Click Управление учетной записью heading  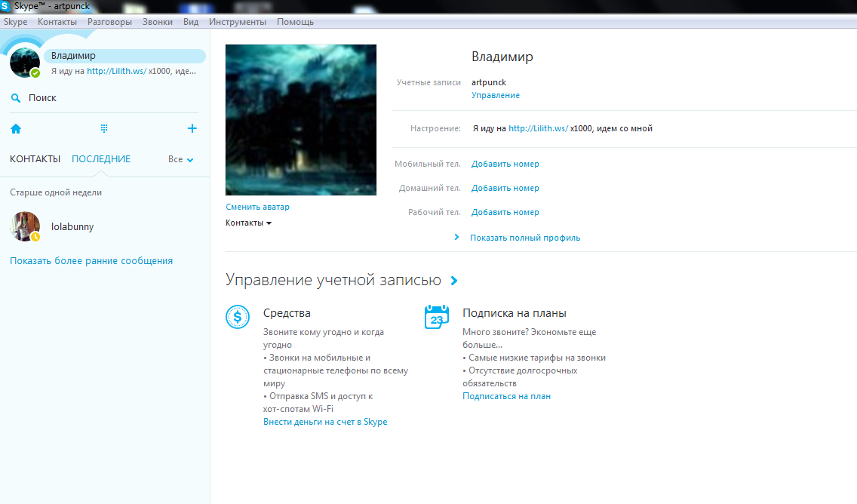coord(333,280)
